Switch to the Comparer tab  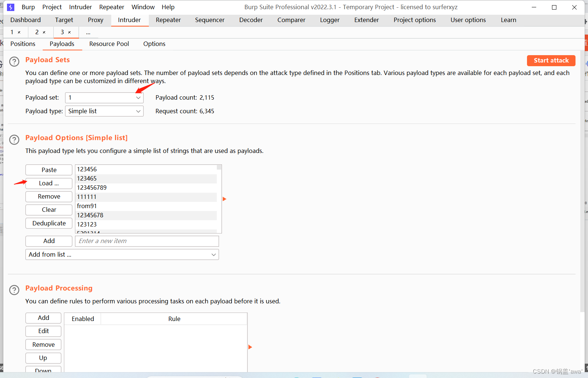[x=291, y=20]
